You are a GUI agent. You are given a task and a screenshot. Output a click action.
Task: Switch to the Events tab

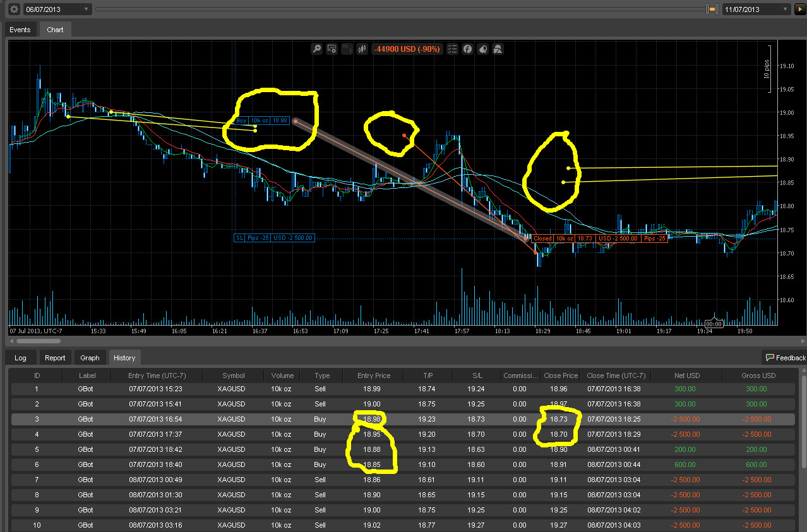(20, 30)
